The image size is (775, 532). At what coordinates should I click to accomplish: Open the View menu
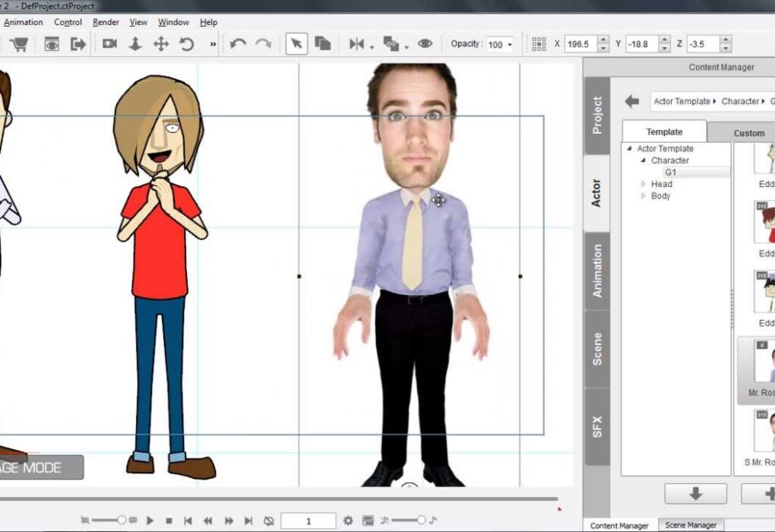pyautogui.click(x=138, y=22)
